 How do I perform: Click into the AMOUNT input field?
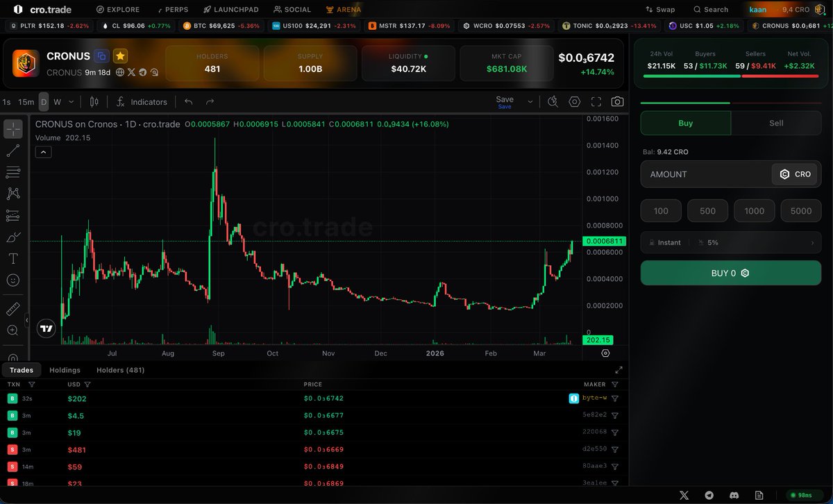point(705,174)
